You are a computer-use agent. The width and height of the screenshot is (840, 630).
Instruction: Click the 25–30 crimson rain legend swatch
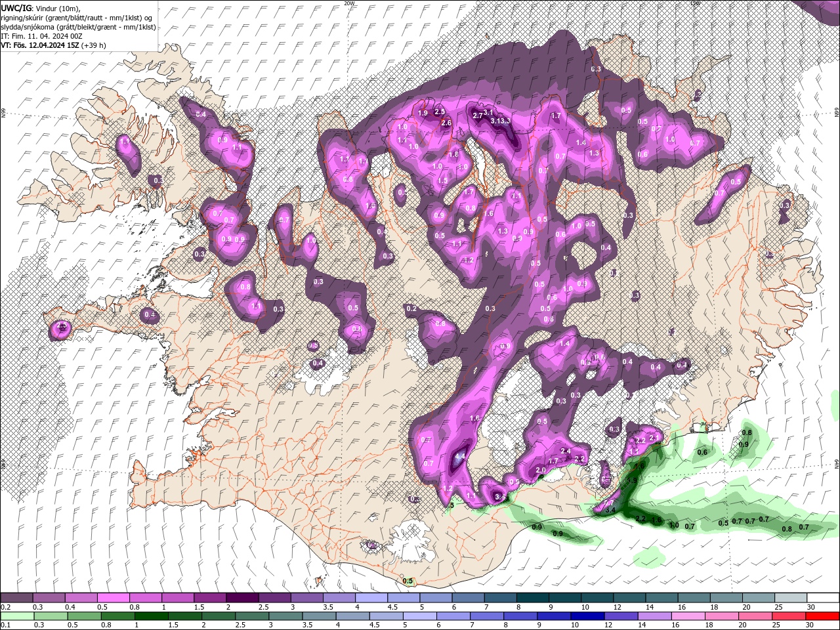click(x=789, y=616)
